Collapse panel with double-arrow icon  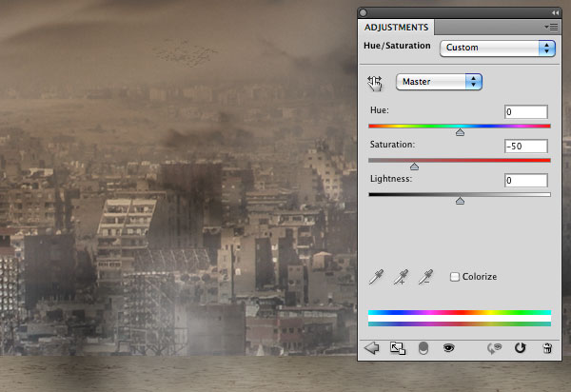(x=555, y=12)
